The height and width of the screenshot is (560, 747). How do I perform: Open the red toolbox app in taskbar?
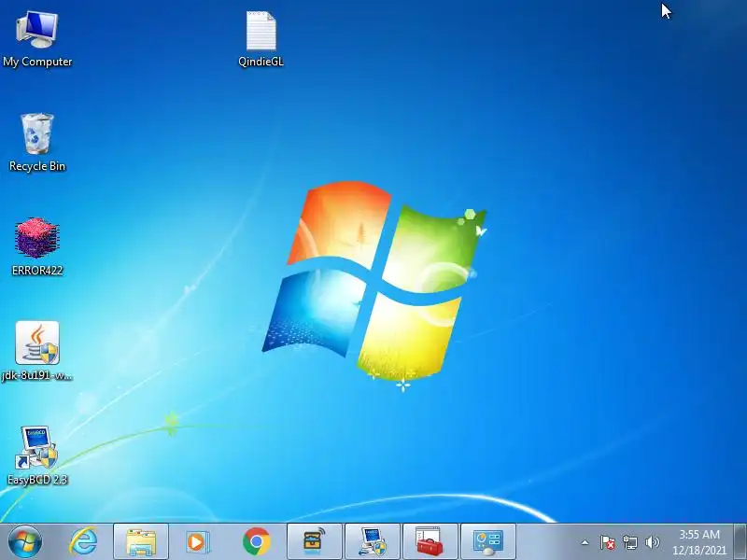430,542
